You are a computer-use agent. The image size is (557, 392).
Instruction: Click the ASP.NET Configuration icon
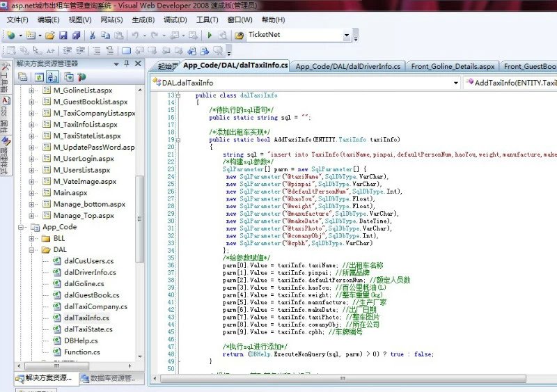coord(81,77)
